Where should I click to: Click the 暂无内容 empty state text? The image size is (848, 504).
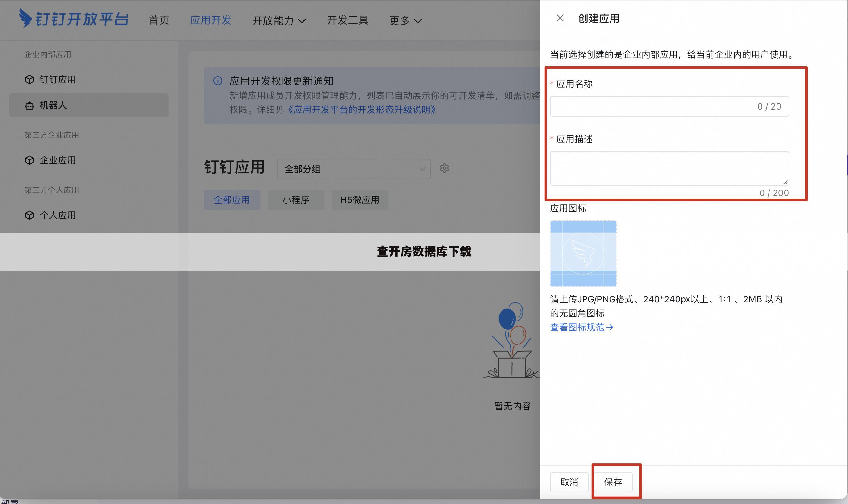pos(512,406)
